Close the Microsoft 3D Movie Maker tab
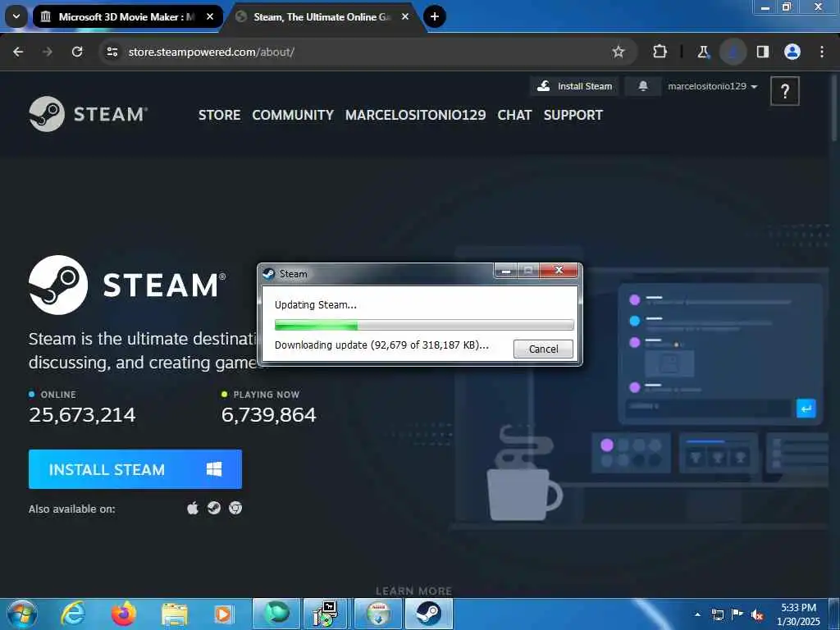Image resolution: width=840 pixels, height=630 pixels. [x=210, y=16]
